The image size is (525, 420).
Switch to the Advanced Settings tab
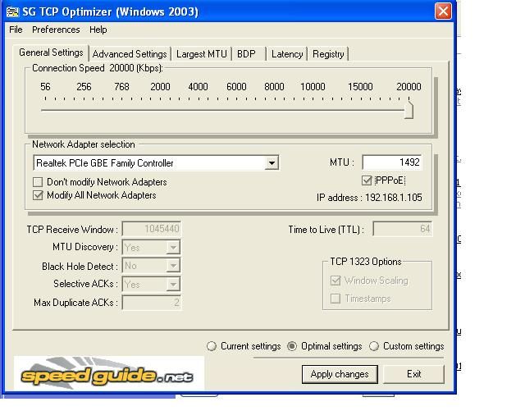[x=130, y=54]
